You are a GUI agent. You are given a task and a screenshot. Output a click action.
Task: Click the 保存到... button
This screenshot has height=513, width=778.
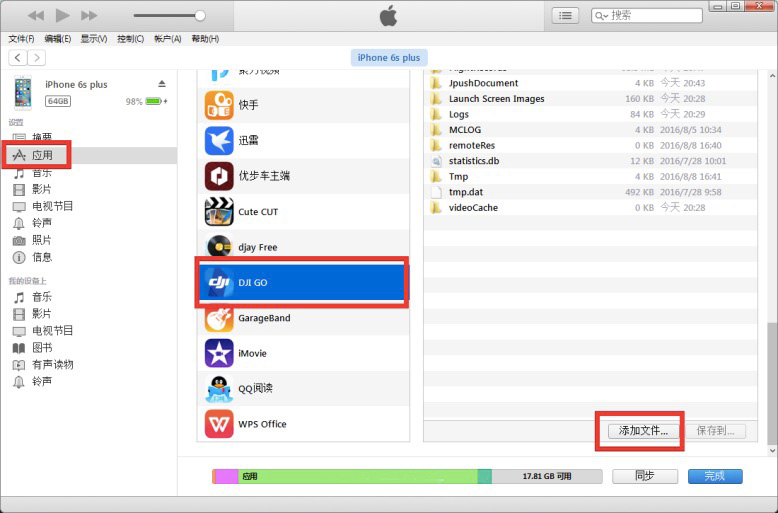point(715,431)
